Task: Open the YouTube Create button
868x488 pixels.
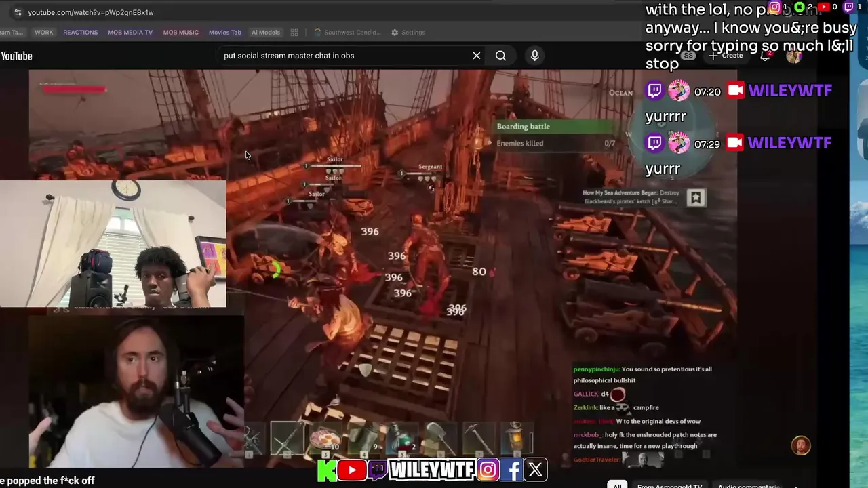Action: click(x=726, y=56)
